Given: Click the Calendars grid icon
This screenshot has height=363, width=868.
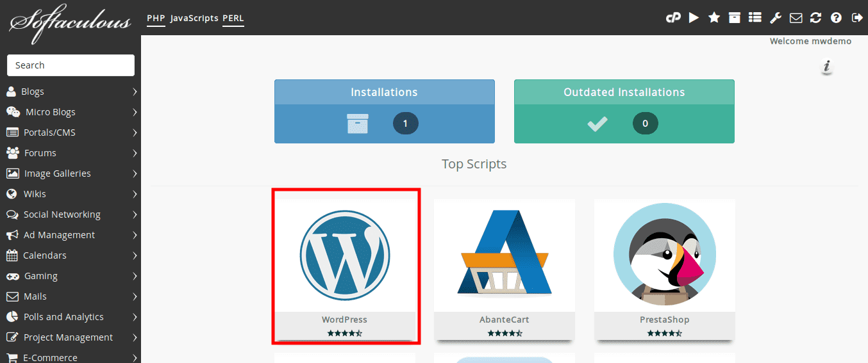Looking at the screenshot, I should point(12,255).
